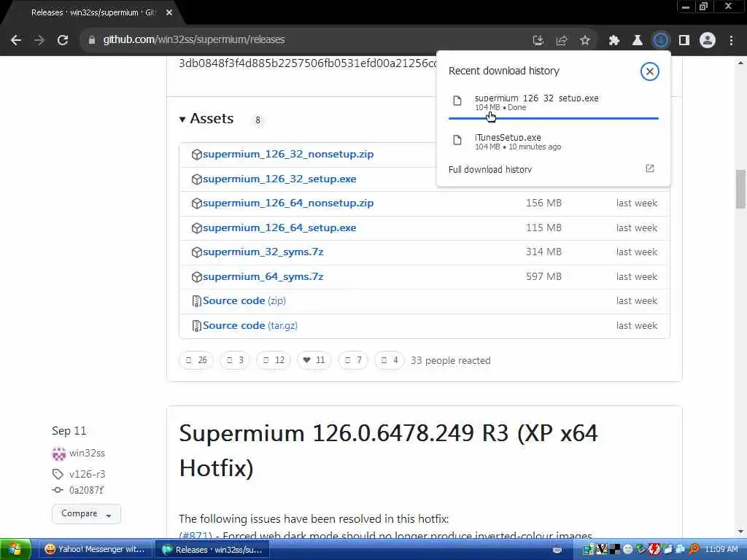Open the v126-r3 tag link

(x=88, y=474)
